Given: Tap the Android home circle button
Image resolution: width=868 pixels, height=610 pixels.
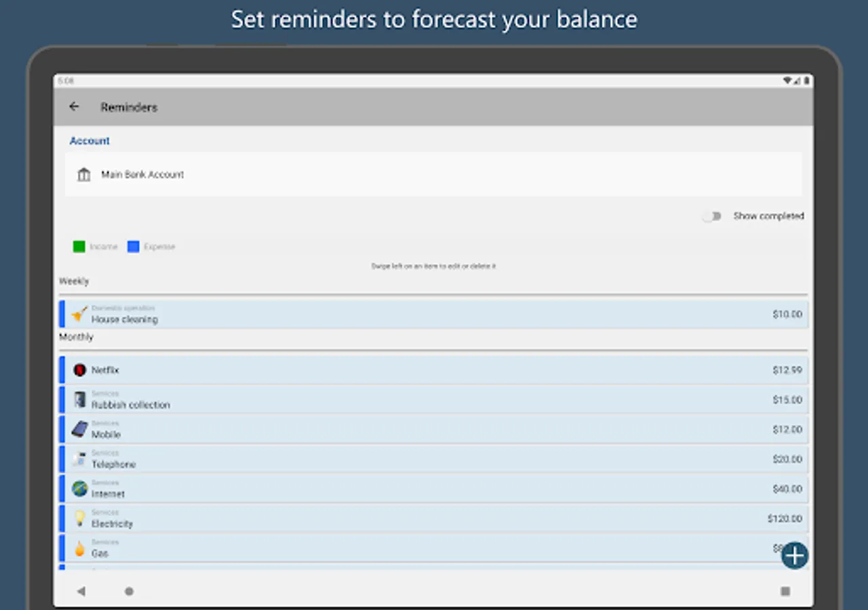Looking at the screenshot, I should 129,592.
